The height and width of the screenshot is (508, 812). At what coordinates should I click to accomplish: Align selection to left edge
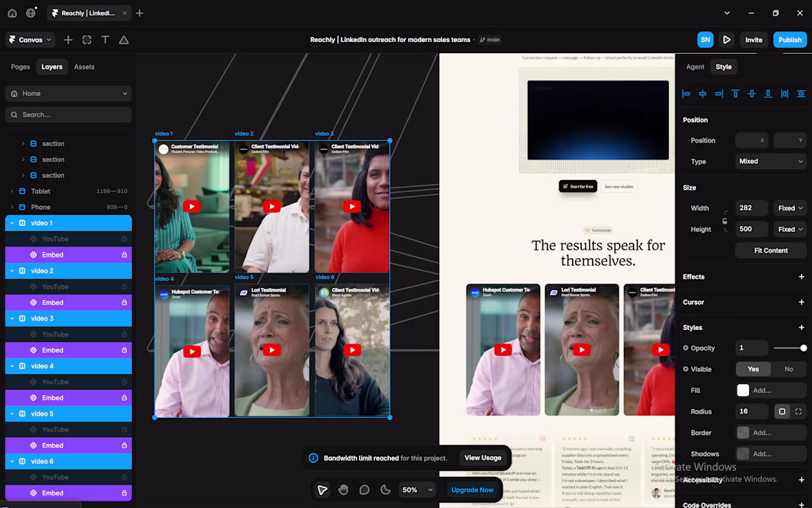coord(687,94)
